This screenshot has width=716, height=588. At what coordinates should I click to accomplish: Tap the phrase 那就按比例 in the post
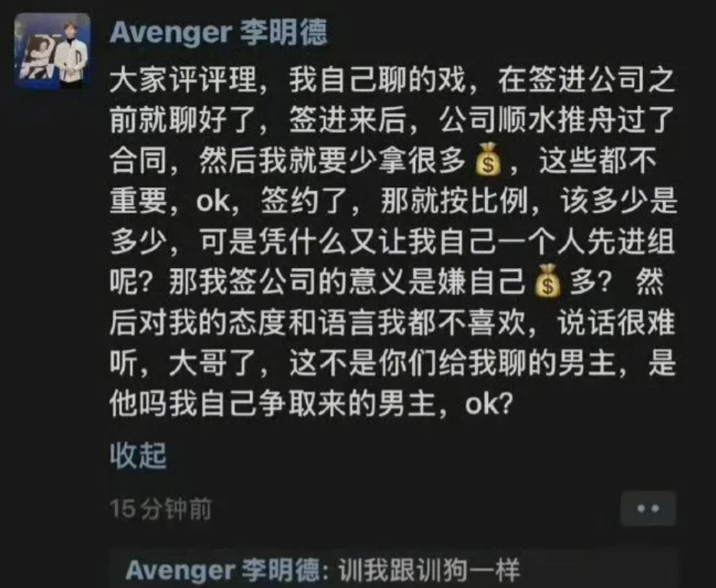click(454, 201)
